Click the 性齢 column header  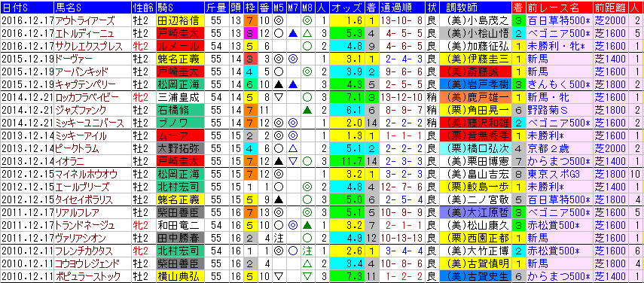[x=143, y=8]
